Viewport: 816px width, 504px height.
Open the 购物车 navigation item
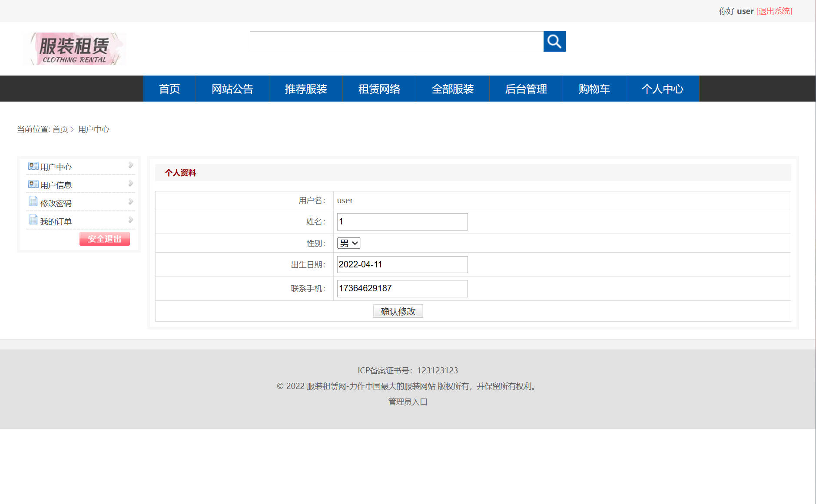[594, 89]
